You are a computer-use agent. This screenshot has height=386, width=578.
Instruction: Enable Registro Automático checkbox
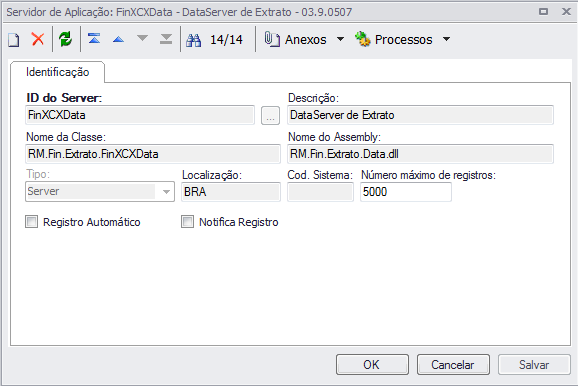(32, 222)
